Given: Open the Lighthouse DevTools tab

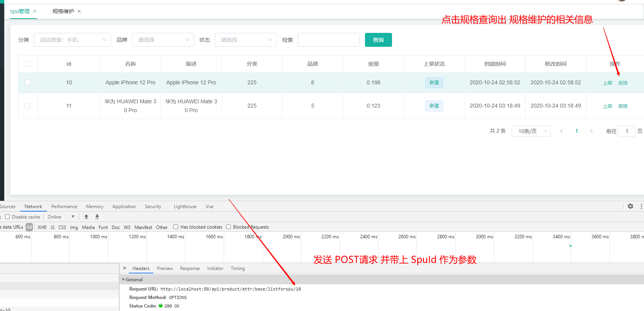Looking at the screenshot, I should (x=185, y=207).
